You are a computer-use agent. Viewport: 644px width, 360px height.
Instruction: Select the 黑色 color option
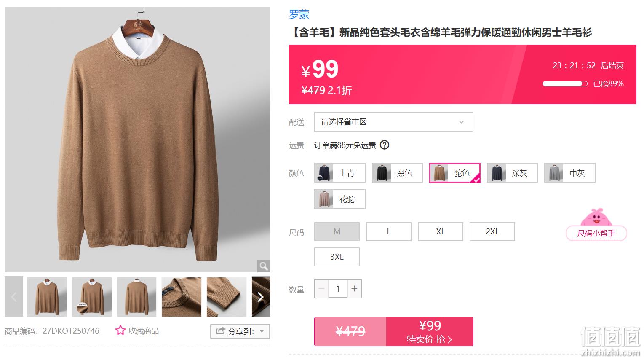coord(397,173)
